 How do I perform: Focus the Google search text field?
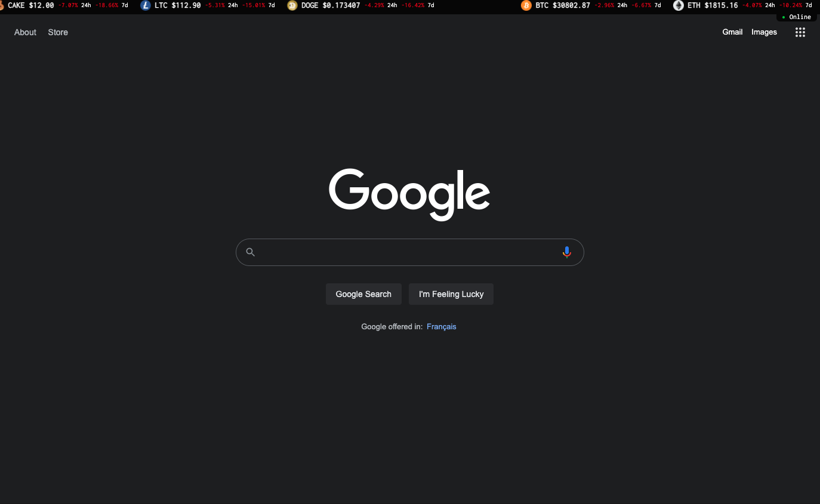(409, 252)
